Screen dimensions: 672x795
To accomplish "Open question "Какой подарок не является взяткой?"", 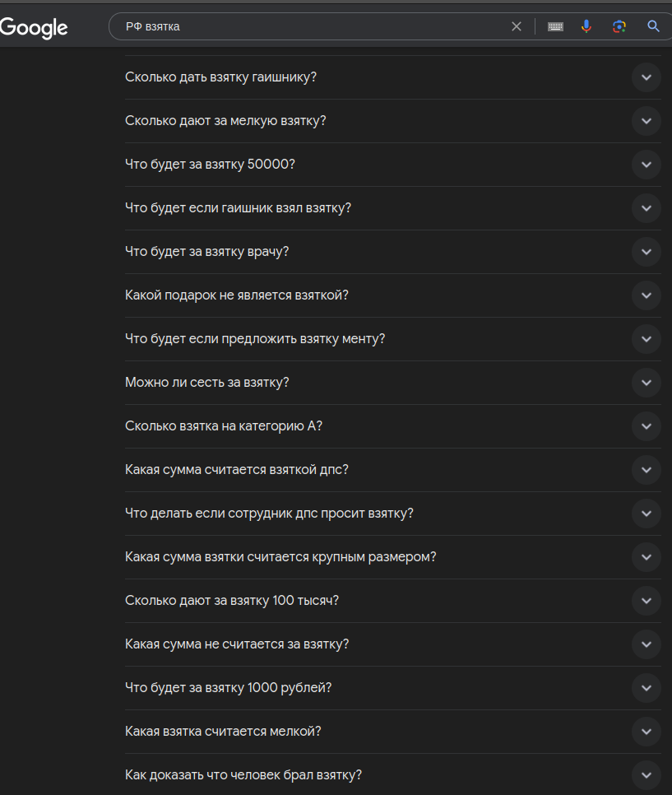I will (x=236, y=295).
